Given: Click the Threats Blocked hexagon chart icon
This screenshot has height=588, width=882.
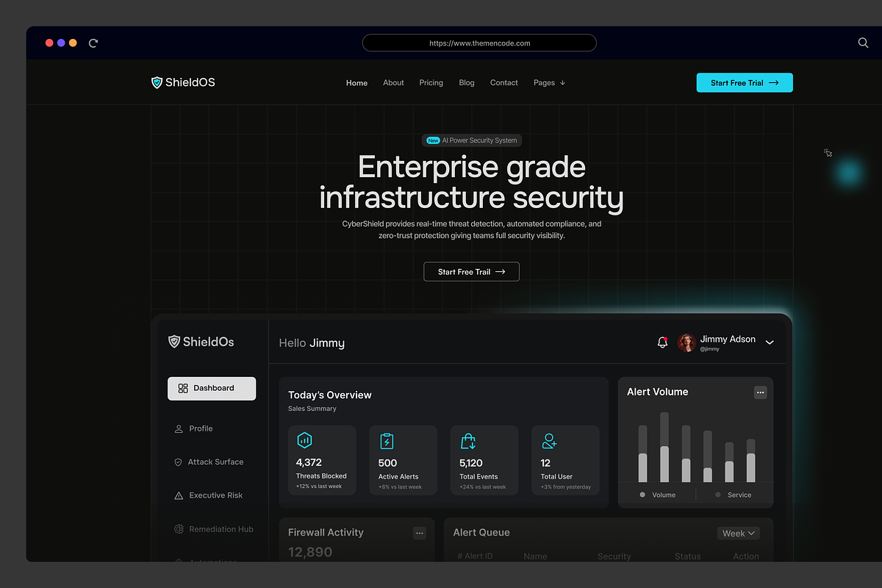Looking at the screenshot, I should [x=304, y=440].
